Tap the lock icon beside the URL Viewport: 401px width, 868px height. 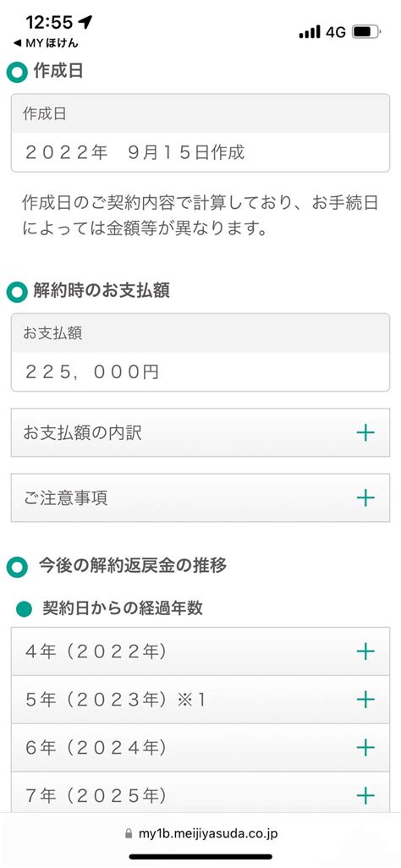coord(129,833)
